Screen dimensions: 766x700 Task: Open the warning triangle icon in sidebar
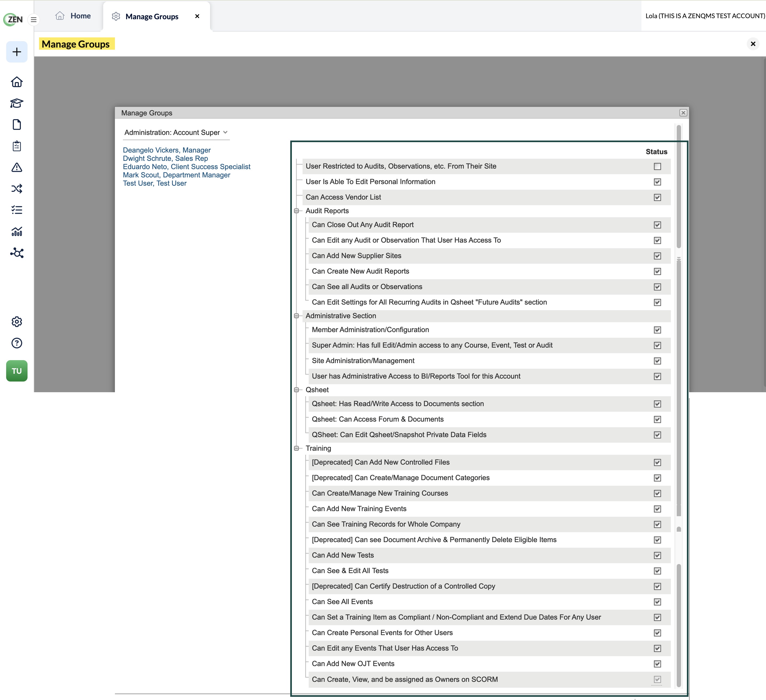tap(17, 167)
